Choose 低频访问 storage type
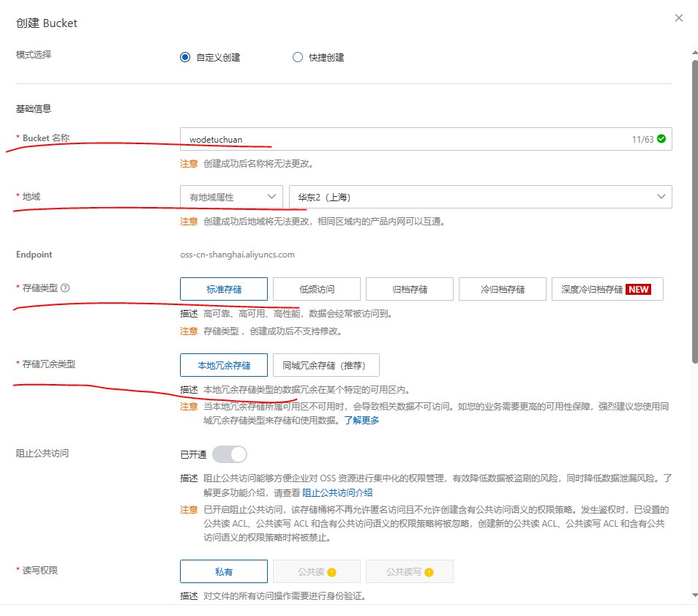698x616 pixels. point(317,289)
